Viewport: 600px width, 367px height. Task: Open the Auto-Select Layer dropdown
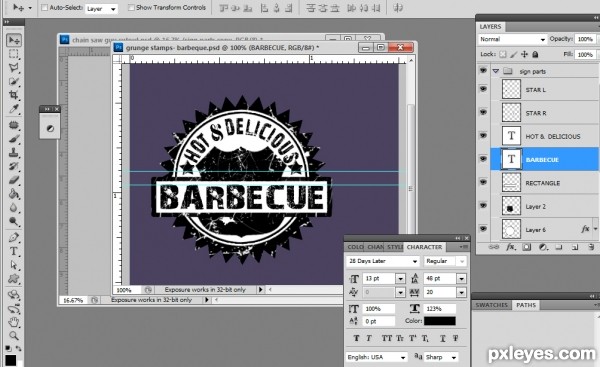[x=101, y=8]
